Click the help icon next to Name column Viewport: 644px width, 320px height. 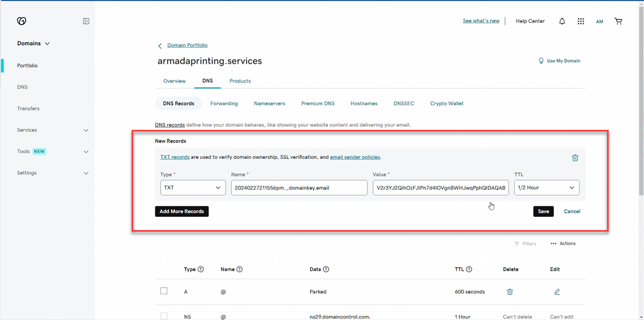pos(240,269)
